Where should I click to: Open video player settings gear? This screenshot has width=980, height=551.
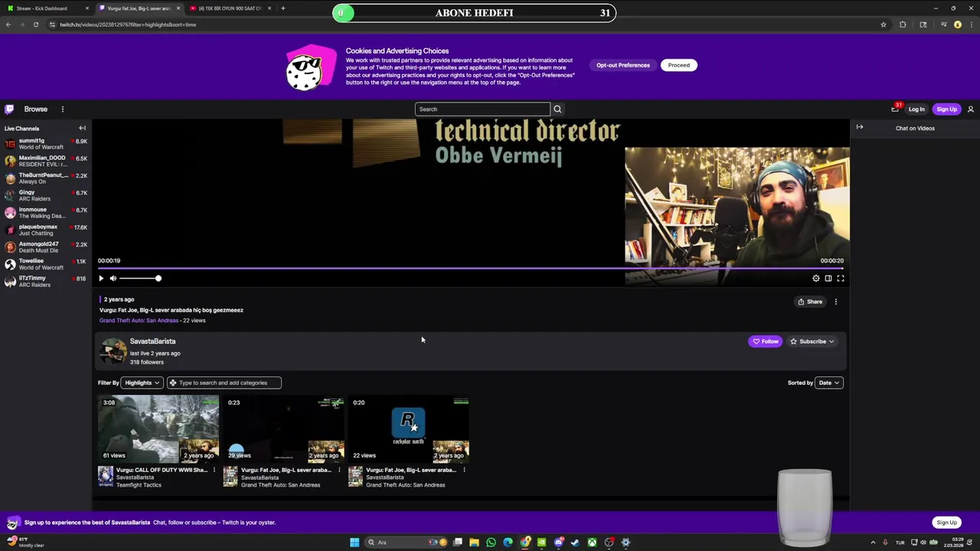[816, 279]
